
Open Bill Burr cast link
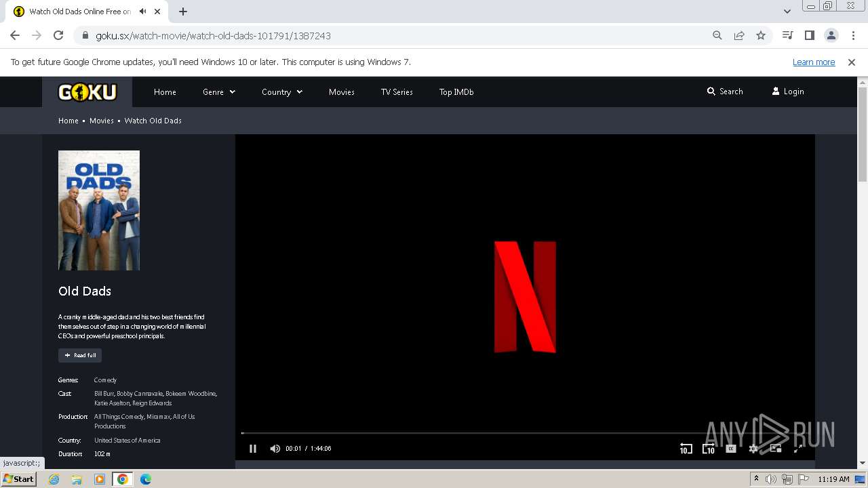tap(104, 394)
